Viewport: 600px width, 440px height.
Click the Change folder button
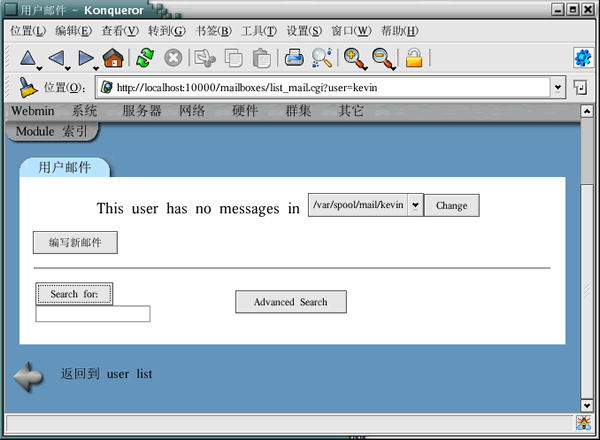click(x=452, y=205)
